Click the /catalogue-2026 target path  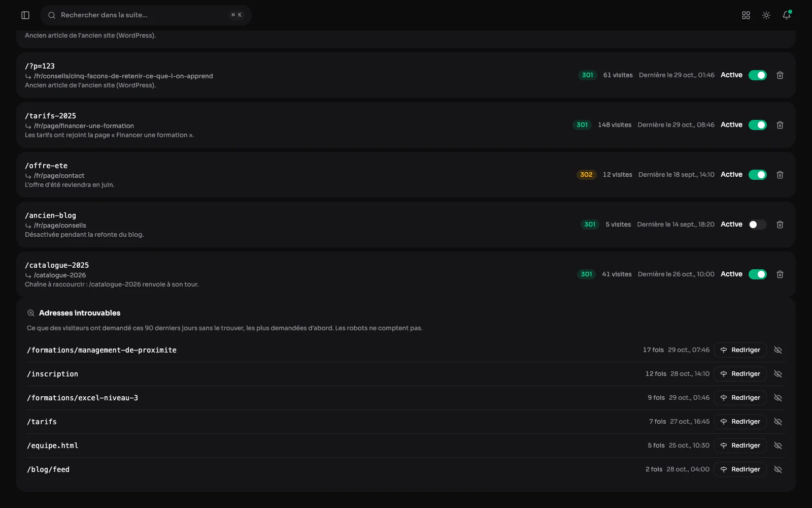pyautogui.click(x=60, y=275)
